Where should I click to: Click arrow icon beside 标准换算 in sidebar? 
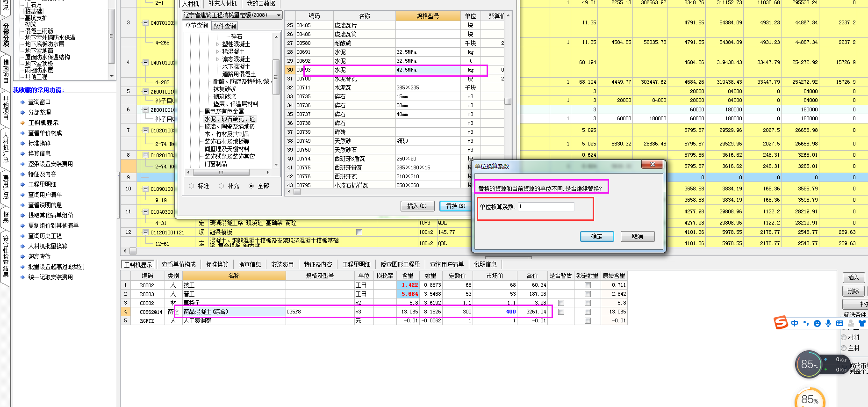23,143
